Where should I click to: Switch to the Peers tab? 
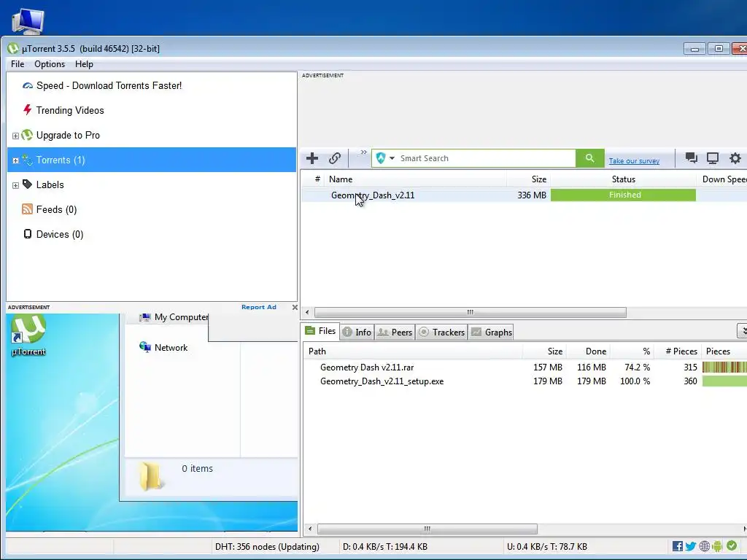[x=395, y=332]
